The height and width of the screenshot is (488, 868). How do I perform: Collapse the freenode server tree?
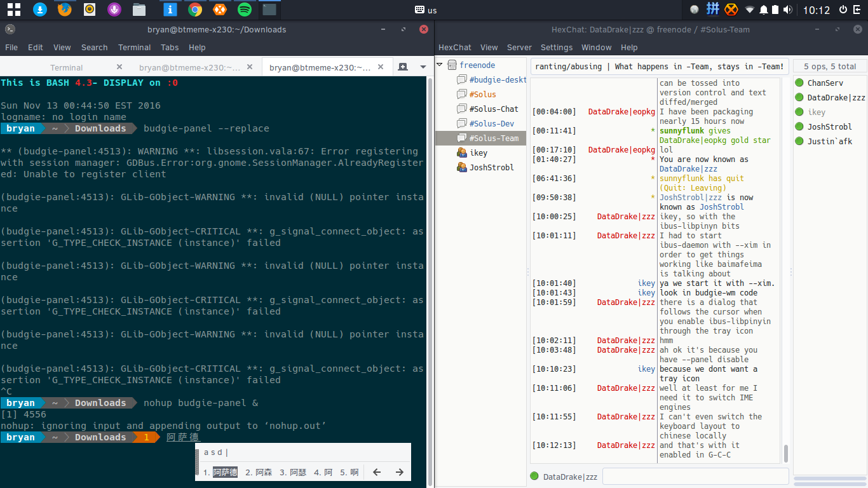coord(439,65)
